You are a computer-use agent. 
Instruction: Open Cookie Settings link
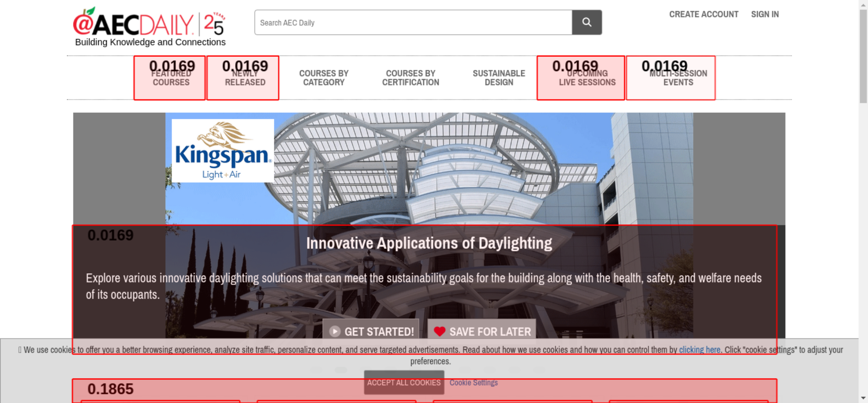tap(473, 383)
